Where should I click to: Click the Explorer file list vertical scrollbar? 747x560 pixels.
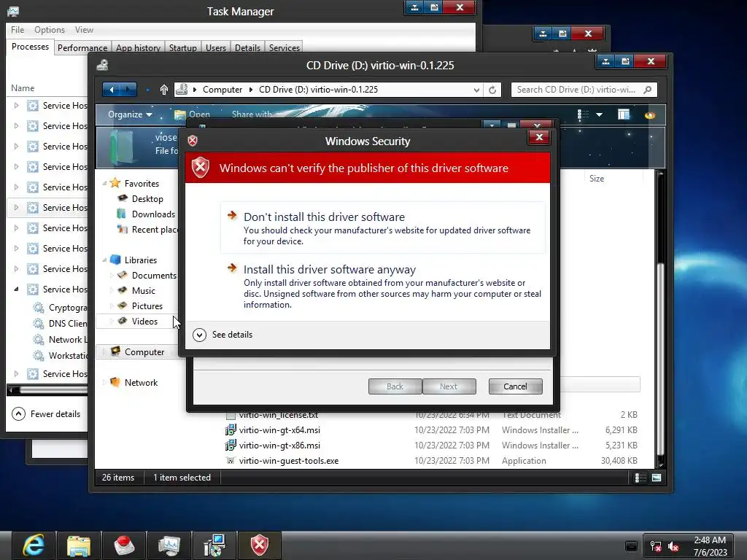click(x=660, y=318)
